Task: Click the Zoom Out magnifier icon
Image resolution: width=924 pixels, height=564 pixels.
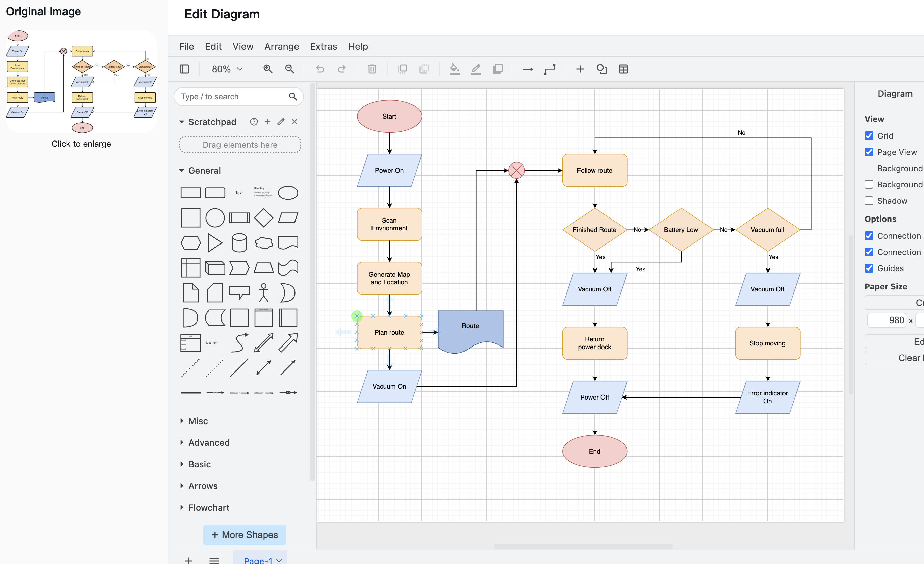Action: coord(289,69)
